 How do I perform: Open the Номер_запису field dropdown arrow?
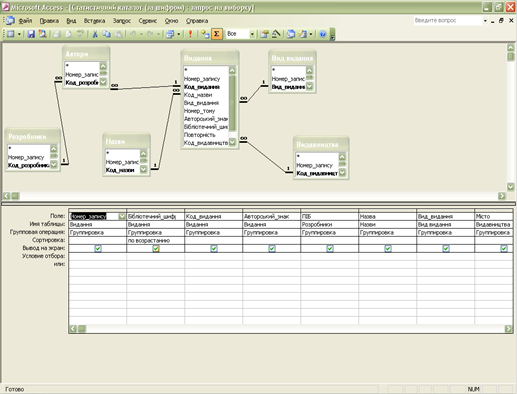122,216
